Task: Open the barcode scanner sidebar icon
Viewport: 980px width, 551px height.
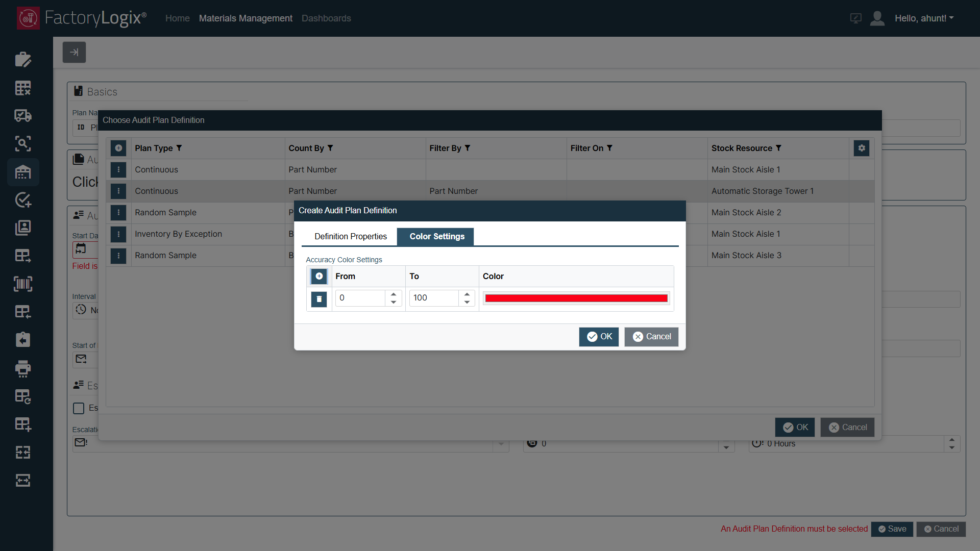Action: click(x=23, y=284)
